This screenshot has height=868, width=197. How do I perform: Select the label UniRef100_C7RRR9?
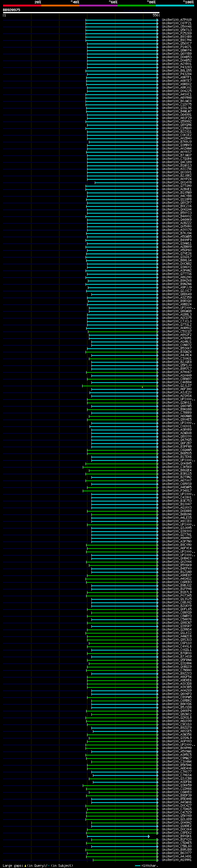pyautogui.click(x=177, y=413)
